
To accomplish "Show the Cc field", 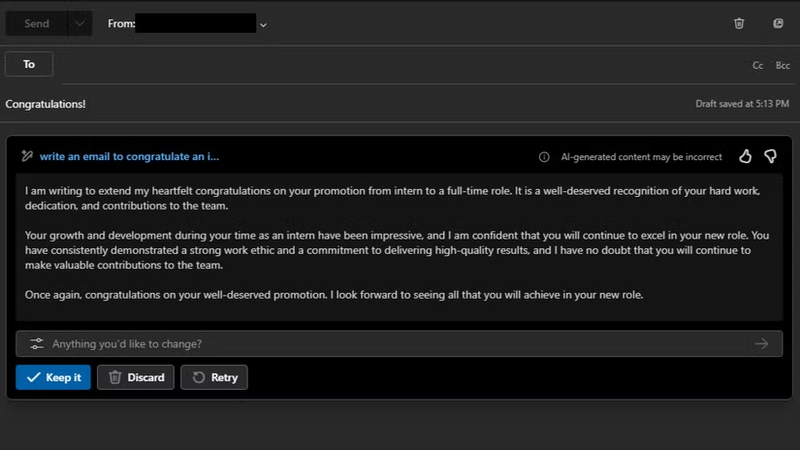I will click(x=758, y=65).
